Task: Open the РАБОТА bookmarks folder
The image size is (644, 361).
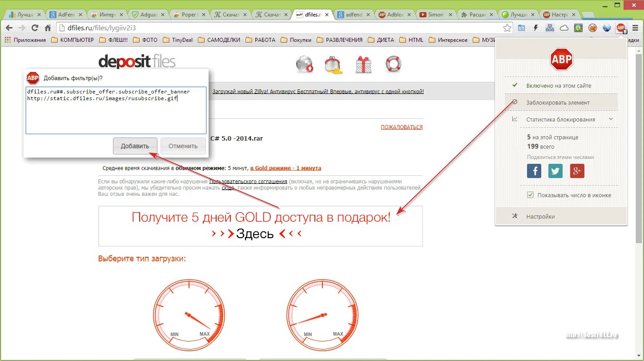Action: point(260,40)
